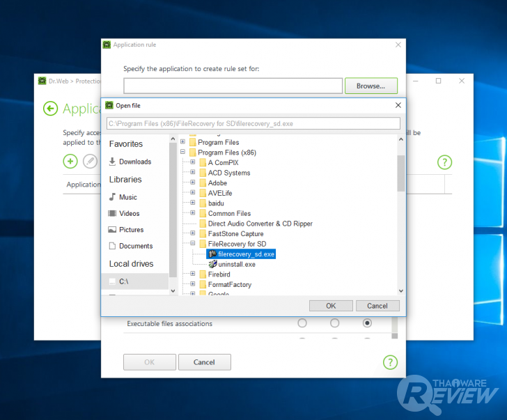Click the Downloads arrow icon in Favorites
The image size is (507, 420).
click(x=112, y=162)
